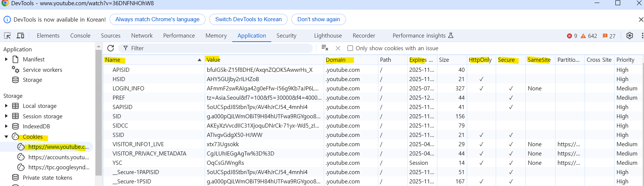The width and height of the screenshot is (644, 186).
Task: Click Switch DevTools to Korean
Action: coord(248,19)
